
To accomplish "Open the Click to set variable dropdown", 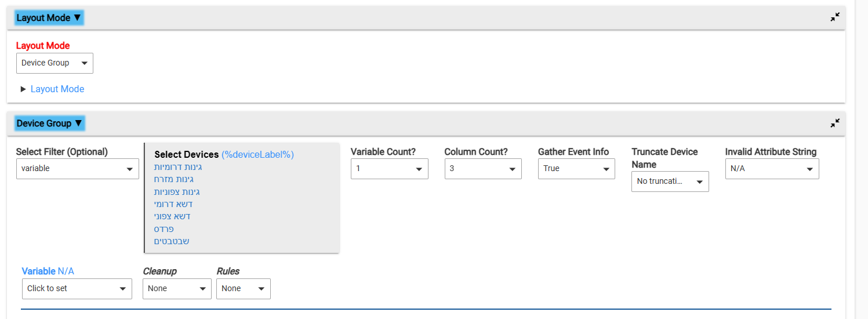I will [x=77, y=288].
